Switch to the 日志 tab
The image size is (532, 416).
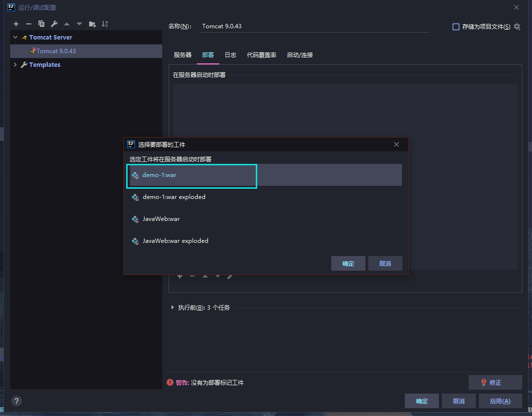[231, 55]
